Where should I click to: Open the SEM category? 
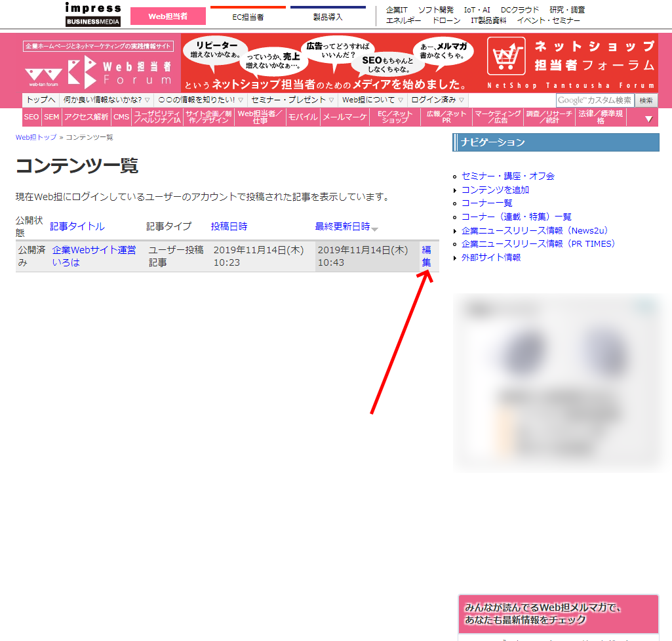pos(51,117)
